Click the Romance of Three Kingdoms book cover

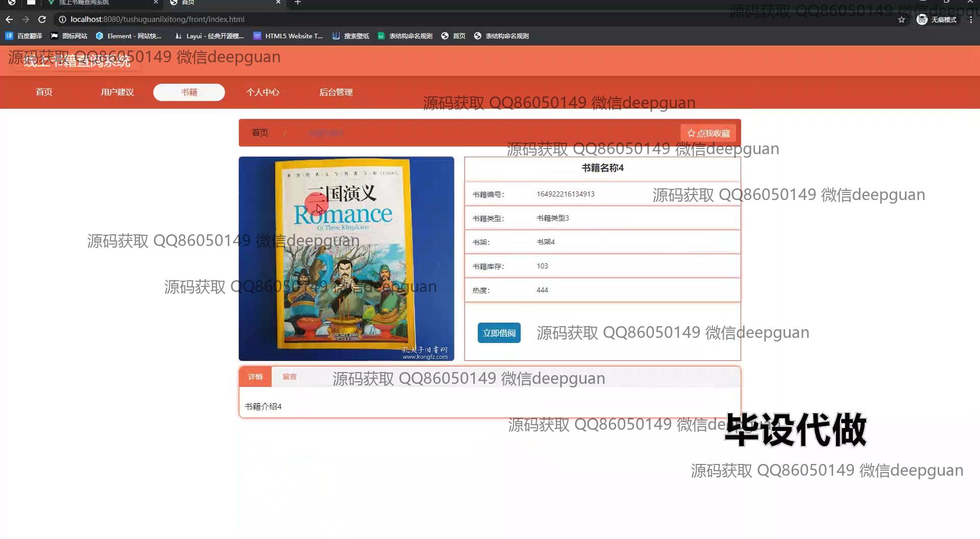[x=346, y=258]
